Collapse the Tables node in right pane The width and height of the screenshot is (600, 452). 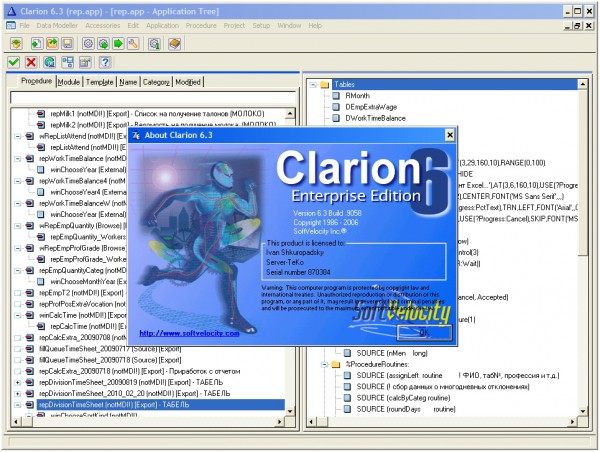[x=313, y=85]
